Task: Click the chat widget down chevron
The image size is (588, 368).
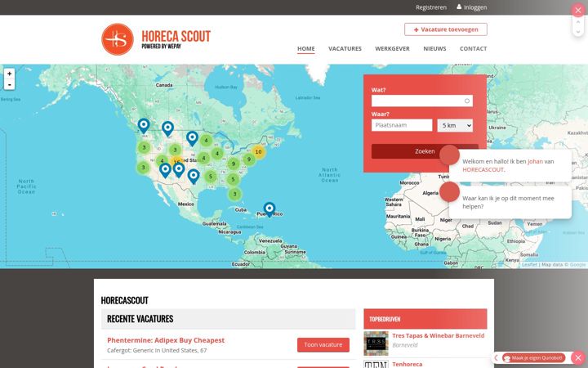Action: [x=578, y=32]
